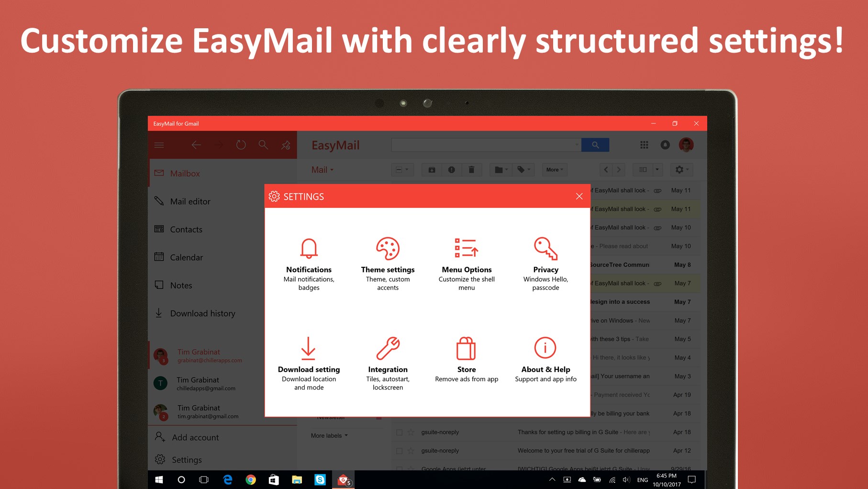Image resolution: width=868 pixels, height=489 pixels.
Task: Select Mailbox in the sidebar
Action: (x=223, y=173)
